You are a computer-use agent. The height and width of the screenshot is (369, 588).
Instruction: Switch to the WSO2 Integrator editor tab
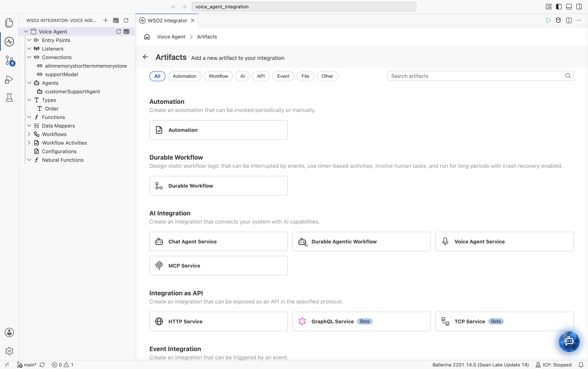click(167, 20)
